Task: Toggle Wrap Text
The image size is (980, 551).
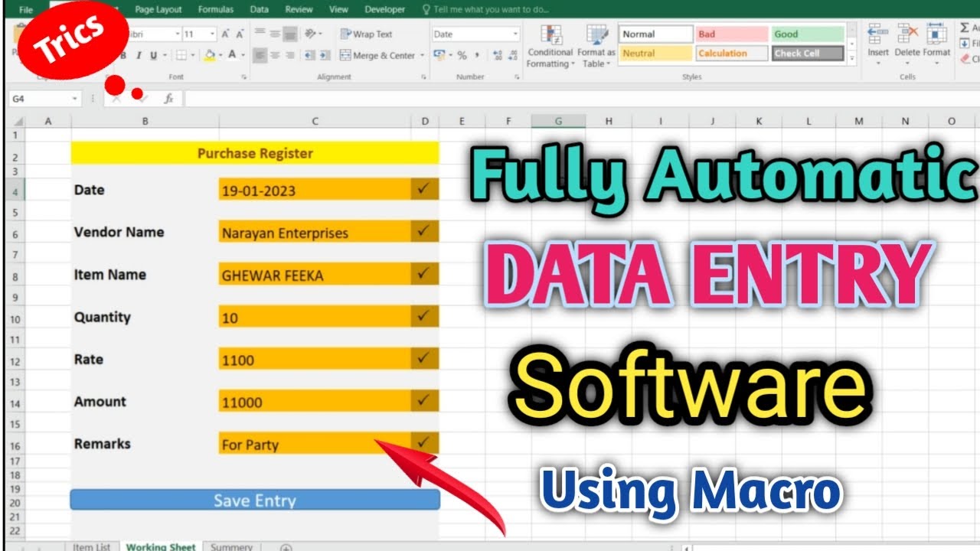Action: click(x=367, y=34)
